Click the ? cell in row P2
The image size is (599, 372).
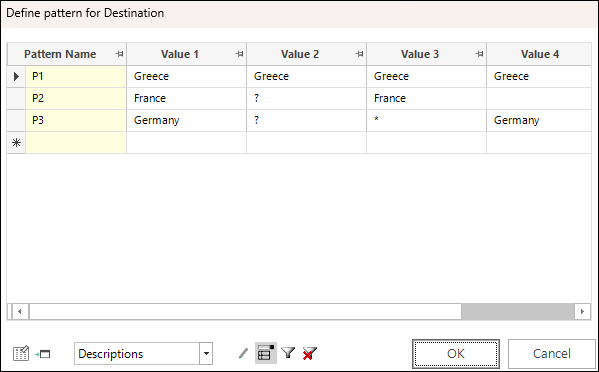point(307,99)
